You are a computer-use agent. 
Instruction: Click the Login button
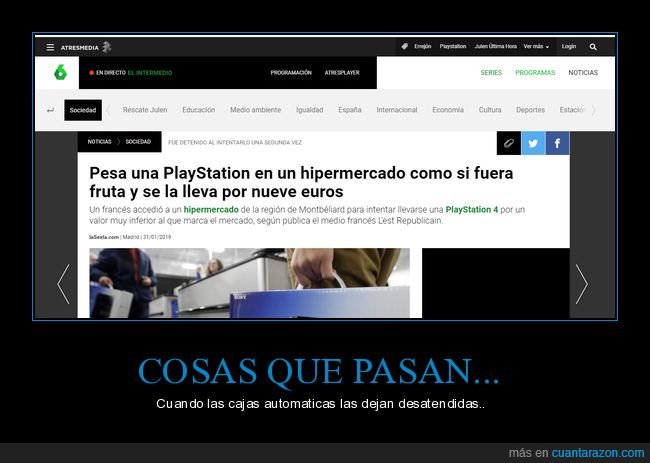point(569,47)
